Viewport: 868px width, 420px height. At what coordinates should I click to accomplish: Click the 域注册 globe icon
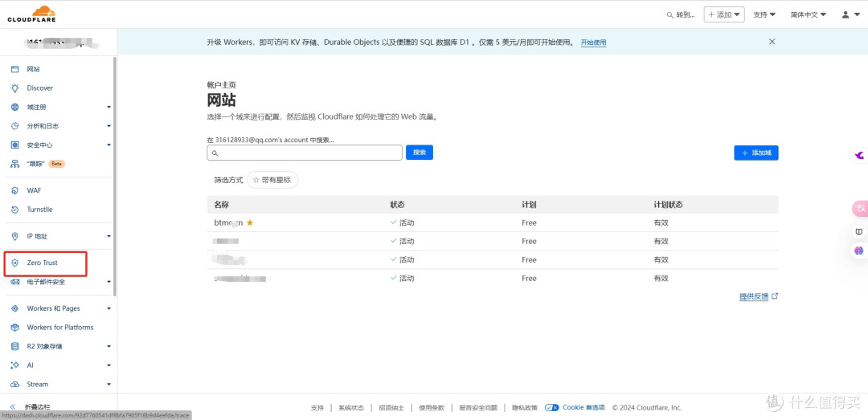pyautogui.click(x=15, y=107)
